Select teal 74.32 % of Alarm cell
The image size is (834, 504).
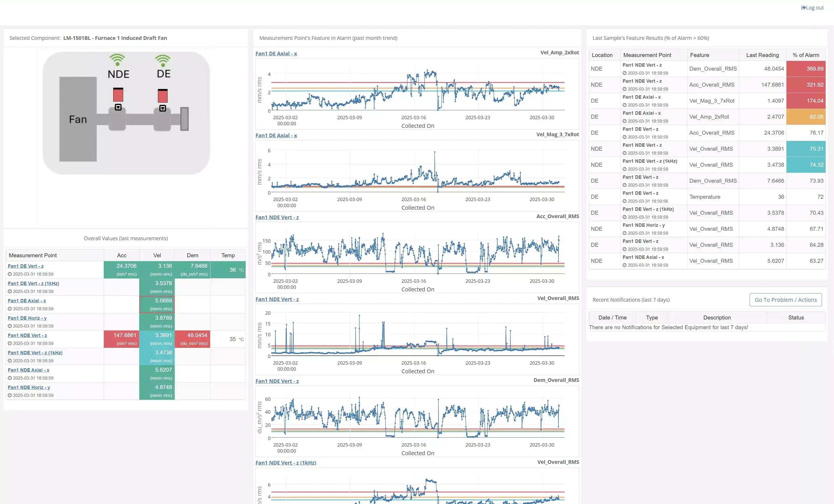point(806,165)
